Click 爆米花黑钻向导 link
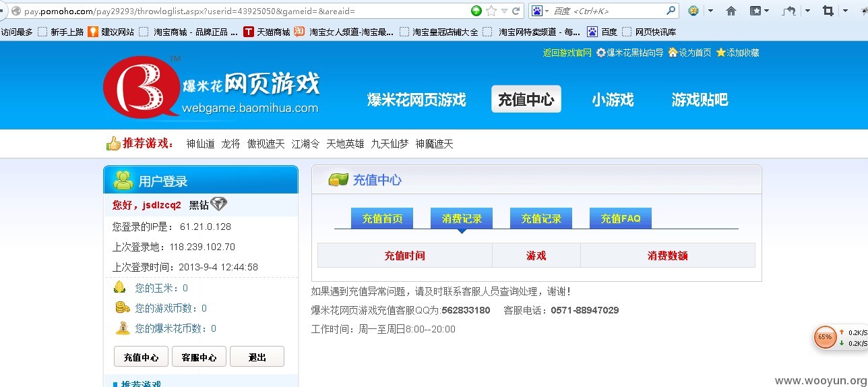The height and width of the screenshot is (387, 868). coord(630,53)
